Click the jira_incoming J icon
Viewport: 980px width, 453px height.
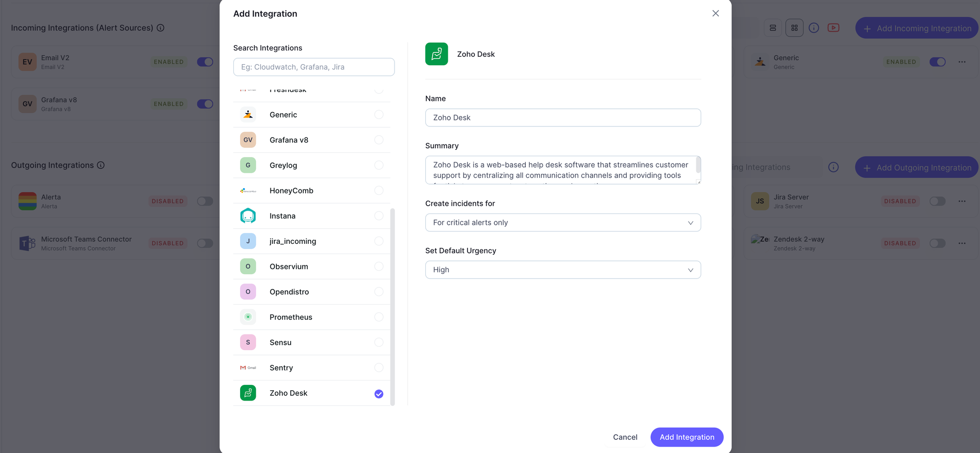(248, 241)
